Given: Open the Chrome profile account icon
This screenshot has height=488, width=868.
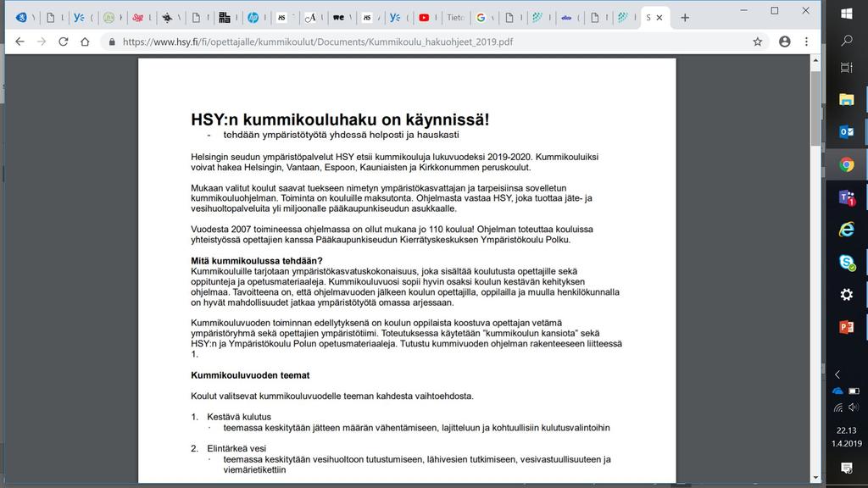Looking at the screenshot, I should [784, 42].
